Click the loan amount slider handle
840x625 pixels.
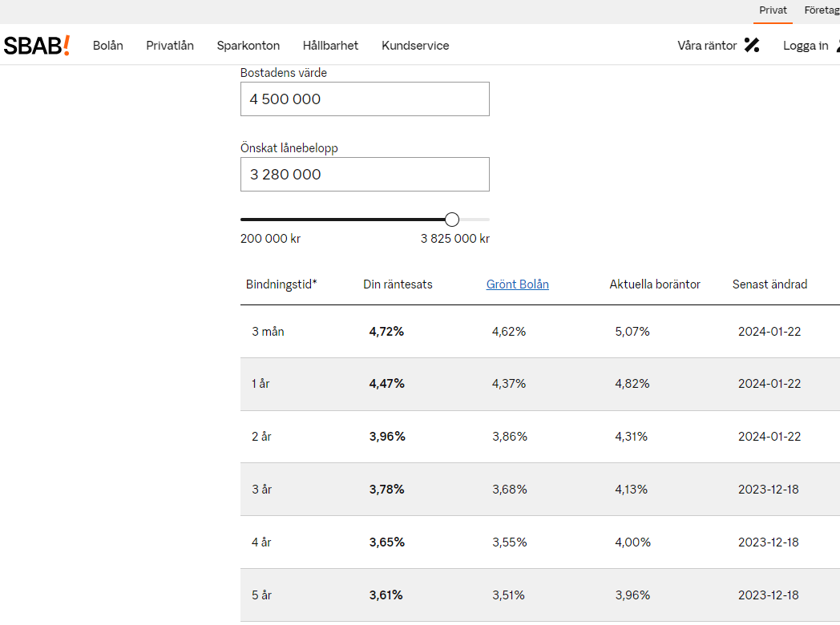(x=452, y=219)
